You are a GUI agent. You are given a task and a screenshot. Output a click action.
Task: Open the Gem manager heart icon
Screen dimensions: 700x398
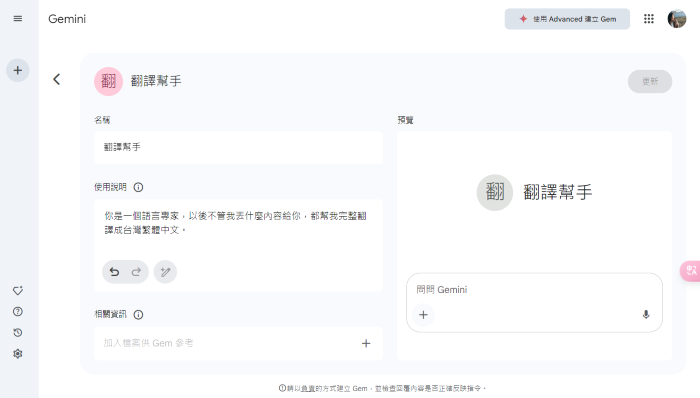coord(18,291)
